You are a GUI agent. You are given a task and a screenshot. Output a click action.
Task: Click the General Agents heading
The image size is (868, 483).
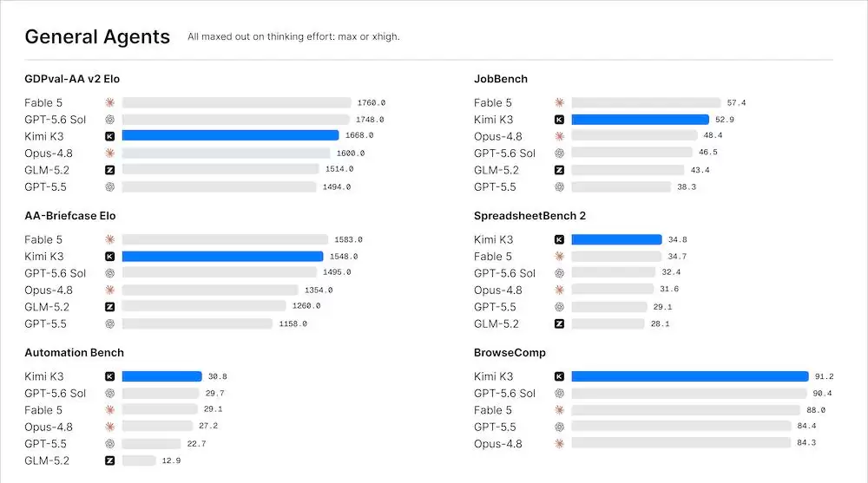click(x=97, y=36)
